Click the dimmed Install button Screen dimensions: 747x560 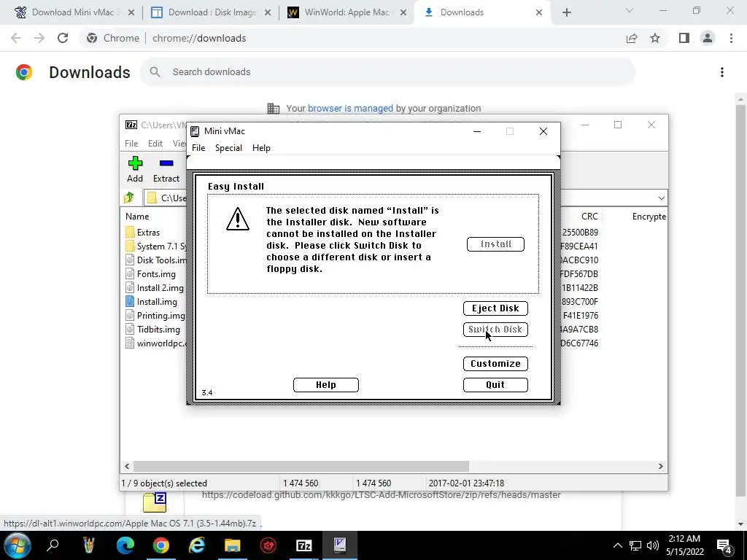click(495, 244)
